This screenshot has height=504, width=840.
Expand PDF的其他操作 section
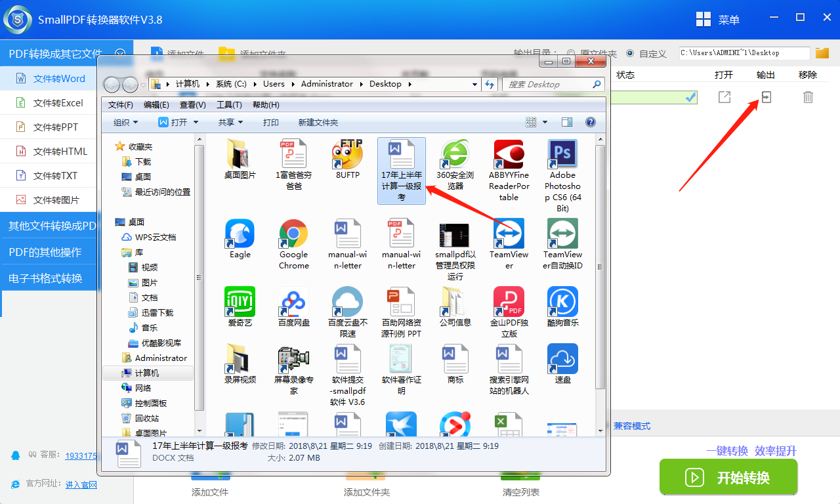49,252
